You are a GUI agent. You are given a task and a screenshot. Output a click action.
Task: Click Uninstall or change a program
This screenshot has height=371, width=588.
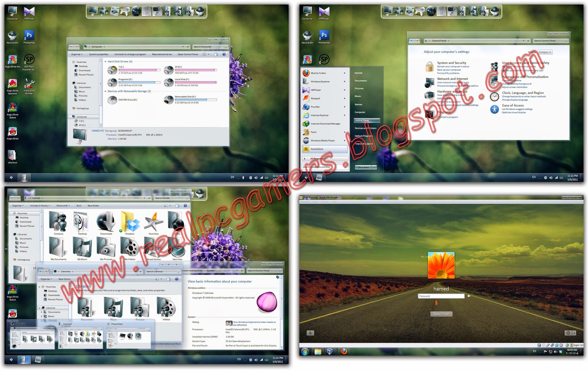pos(130,54)
